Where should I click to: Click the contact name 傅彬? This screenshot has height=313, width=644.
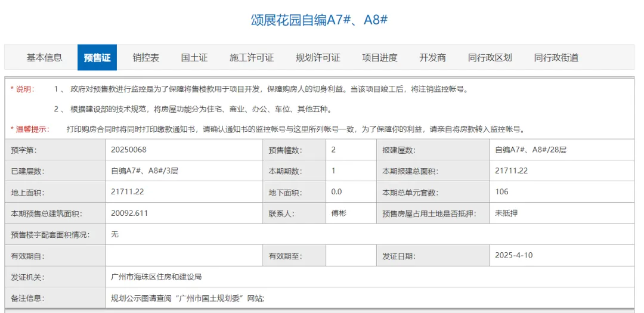338,213
